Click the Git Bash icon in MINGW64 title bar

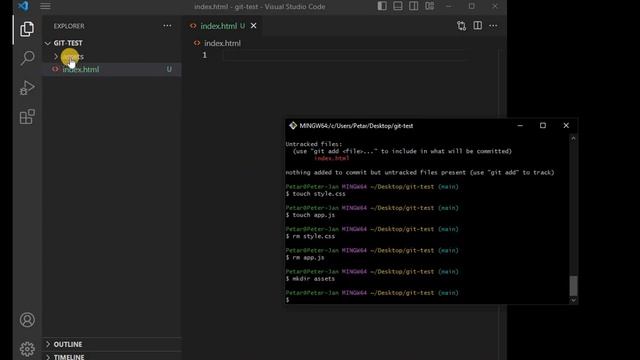[293, 126]
